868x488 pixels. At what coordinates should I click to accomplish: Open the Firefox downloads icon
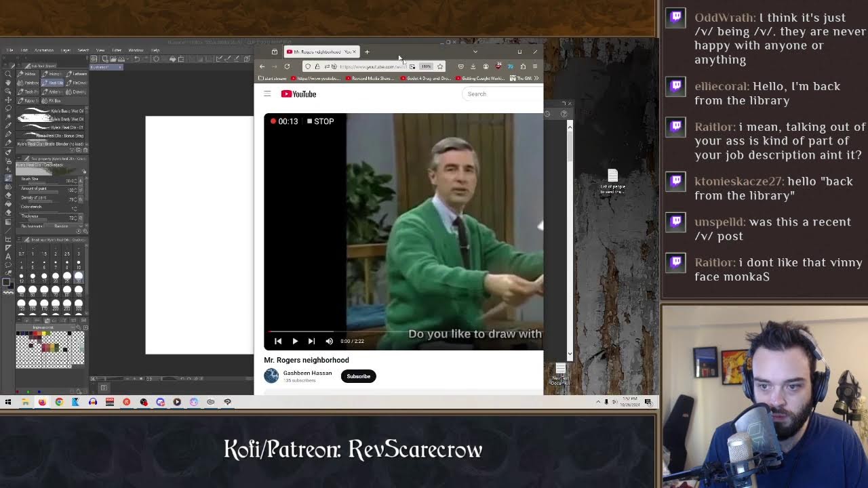(x=473, y=66)
